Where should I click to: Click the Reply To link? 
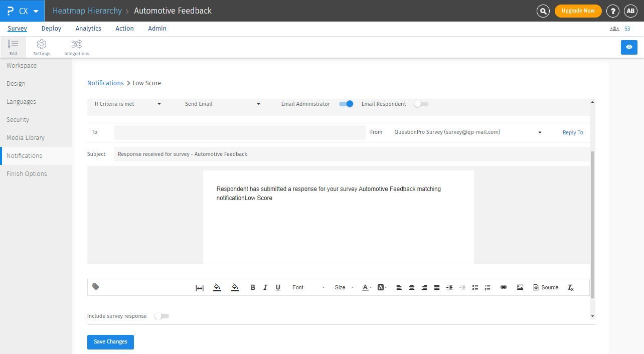pos(573,133)
